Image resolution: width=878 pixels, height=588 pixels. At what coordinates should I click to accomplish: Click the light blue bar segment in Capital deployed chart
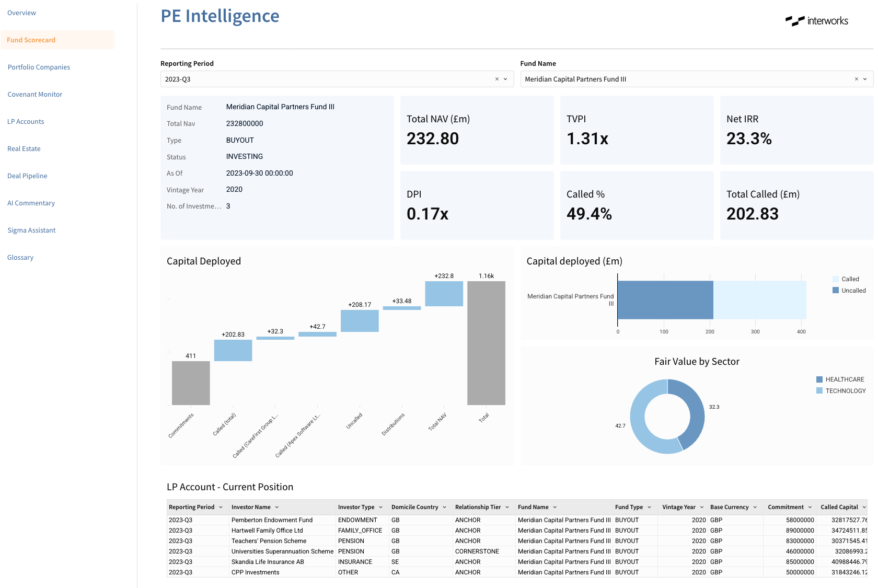click(760, 300)
